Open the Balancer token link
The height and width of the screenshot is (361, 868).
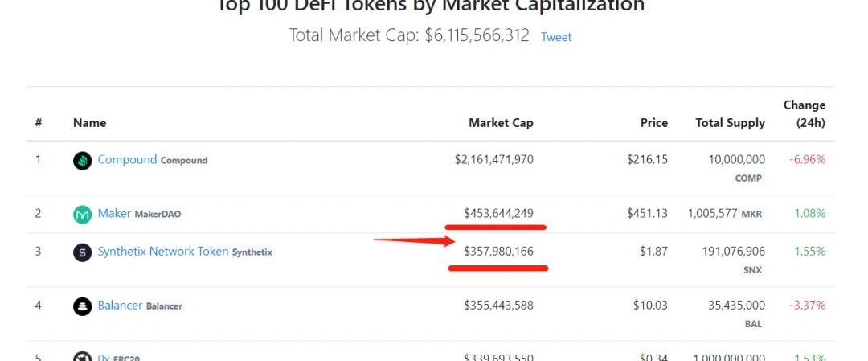point(120,305)
